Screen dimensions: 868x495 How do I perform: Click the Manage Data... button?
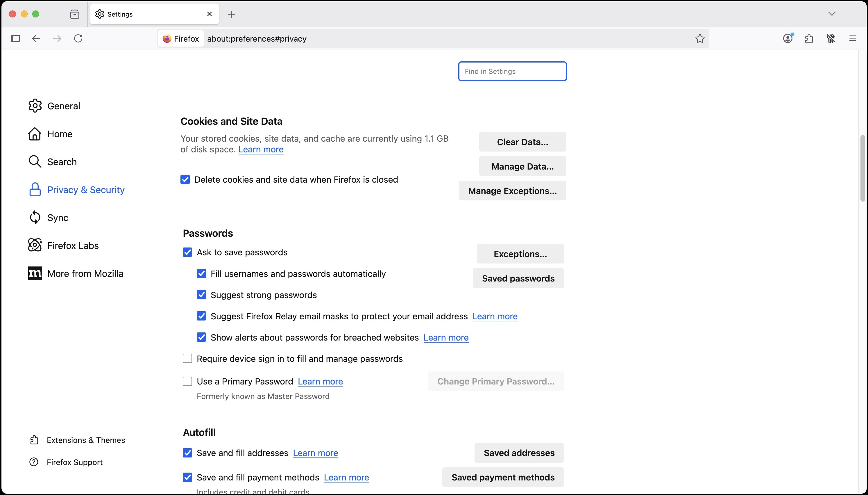click(523, 166)
